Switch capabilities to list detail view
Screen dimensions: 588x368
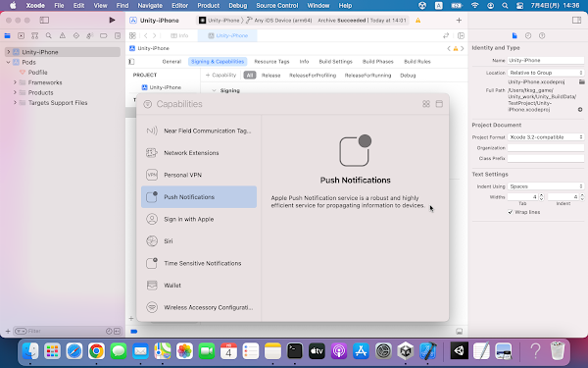[x=439, y=104]
